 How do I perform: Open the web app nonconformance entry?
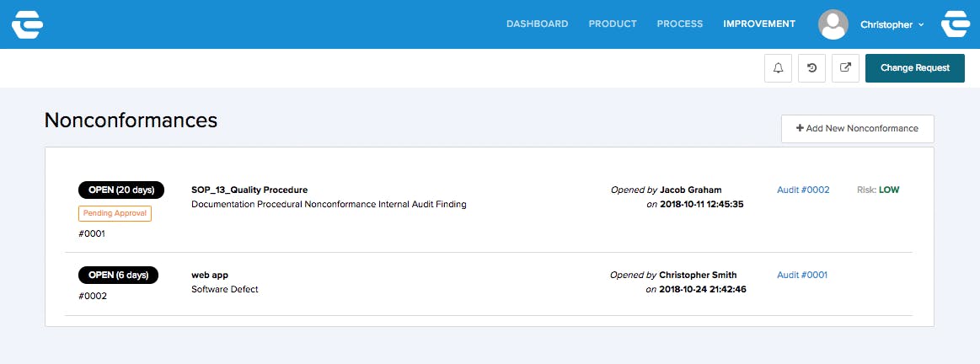pyautogui.click(x=210, y=275)
